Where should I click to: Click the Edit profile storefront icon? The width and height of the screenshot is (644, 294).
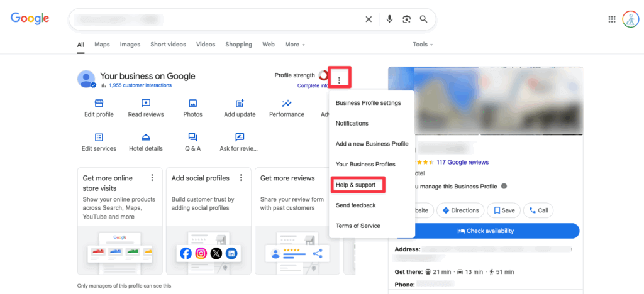(99, 103)
